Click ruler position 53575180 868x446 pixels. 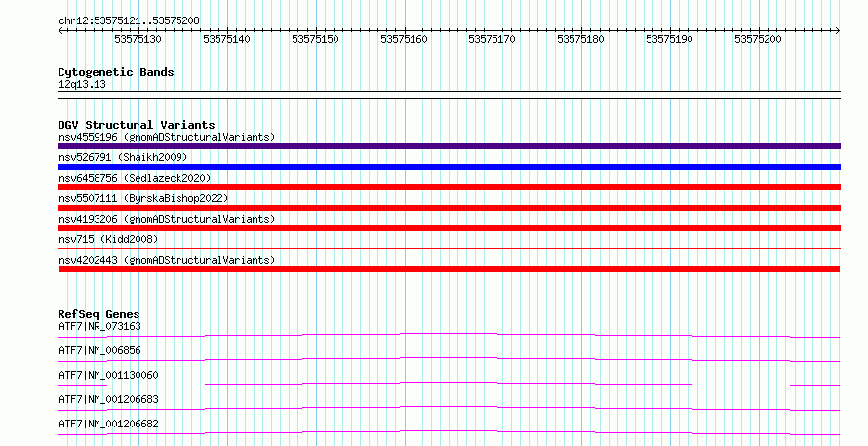coord(580,39)
